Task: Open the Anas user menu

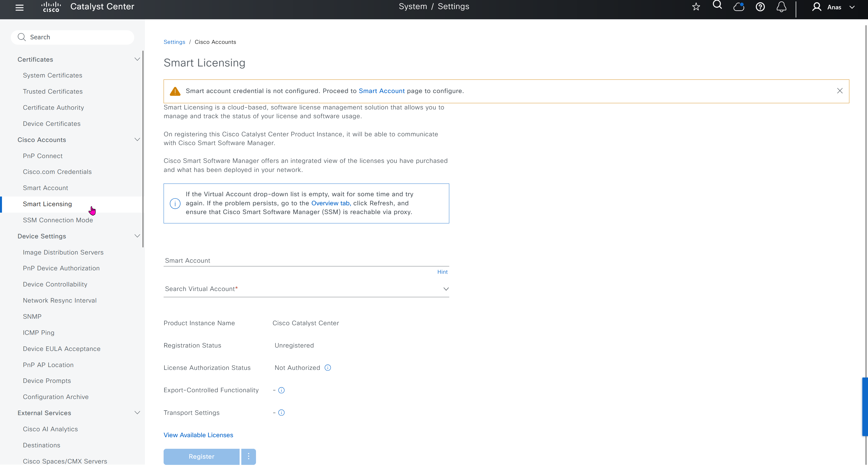Action: (x=834, y=7)
